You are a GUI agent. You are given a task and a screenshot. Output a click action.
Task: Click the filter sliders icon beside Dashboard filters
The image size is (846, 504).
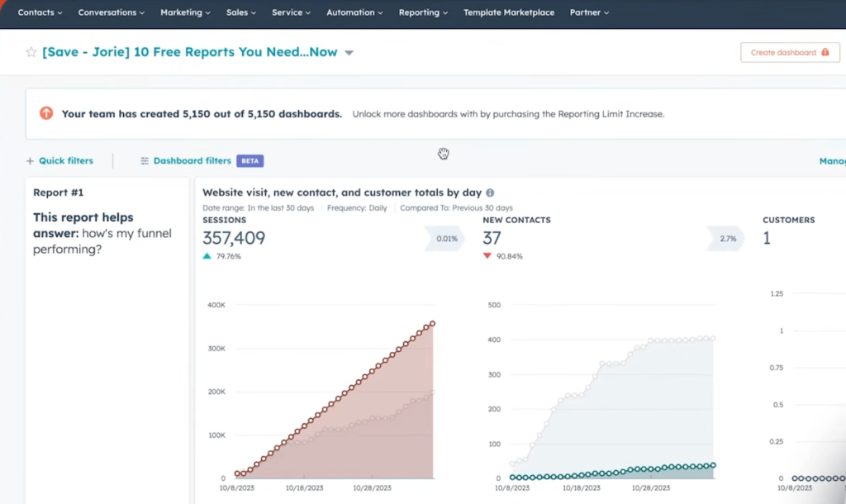[x=145, y=161]
